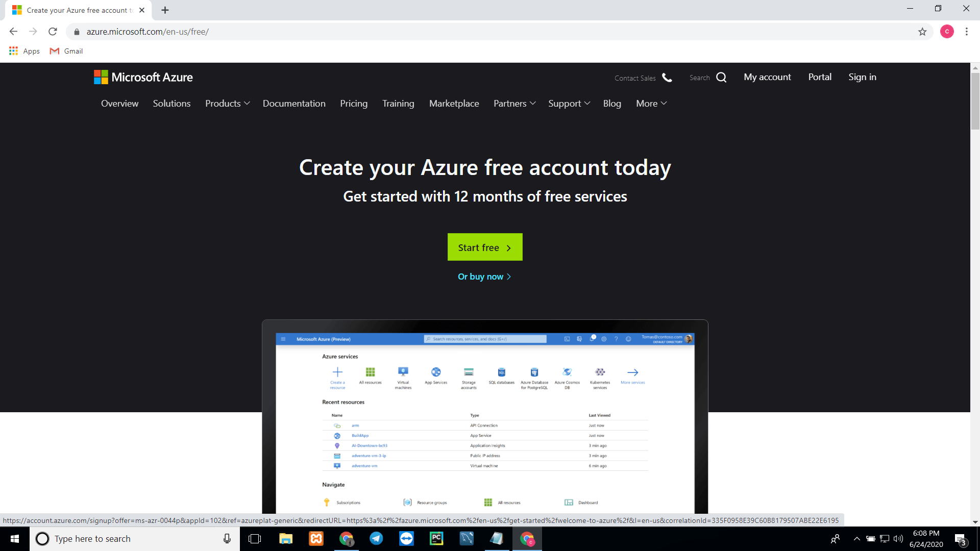Click the scrollbar down arrow
Screen dimensions: 980x551
point(975,522)
